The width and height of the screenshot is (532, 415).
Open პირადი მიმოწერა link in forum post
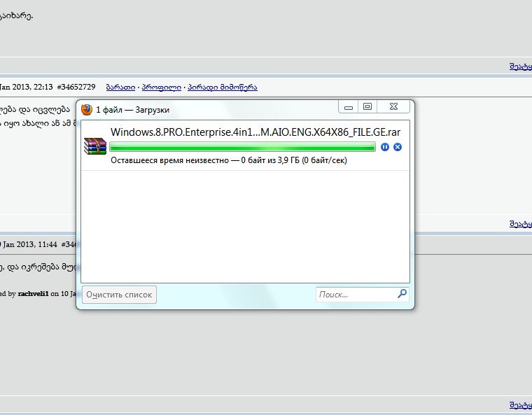[x=223, y=87]
